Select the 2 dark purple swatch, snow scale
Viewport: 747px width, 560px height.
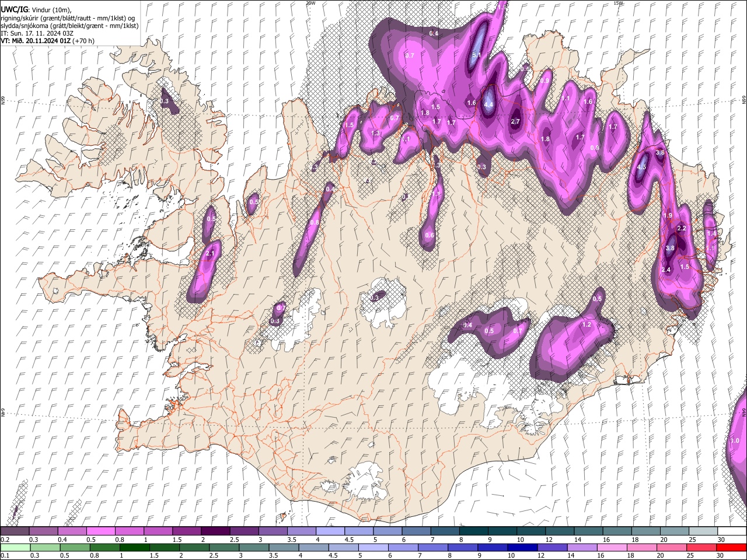click(x=215, y=531)
